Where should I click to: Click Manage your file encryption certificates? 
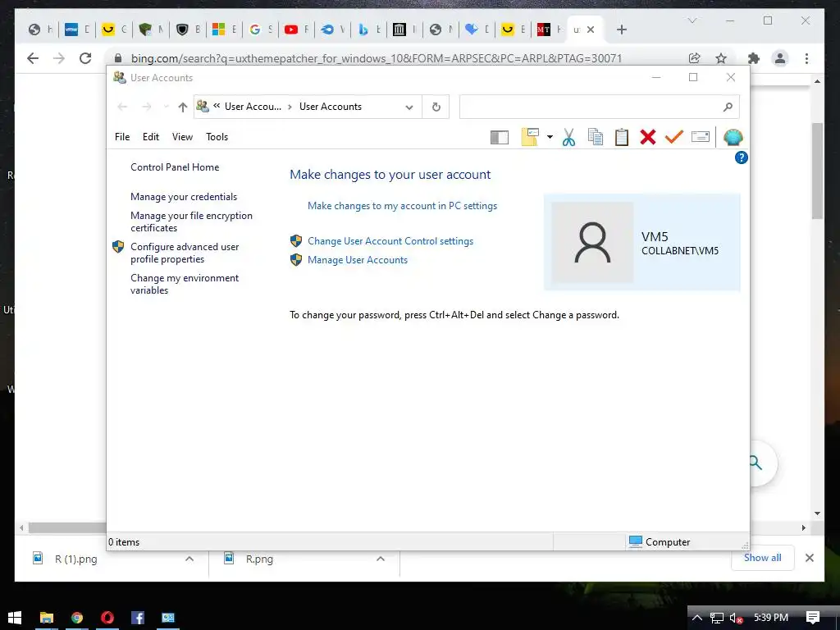coord(191,221)
